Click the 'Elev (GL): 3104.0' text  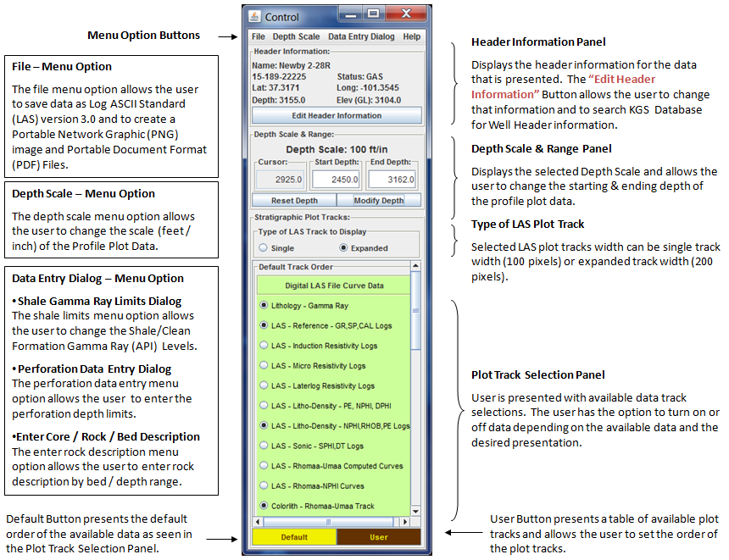pyautogui.click(x=369, y=100)
